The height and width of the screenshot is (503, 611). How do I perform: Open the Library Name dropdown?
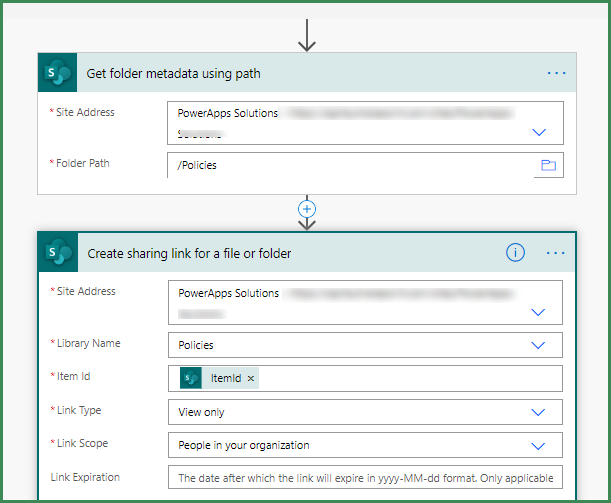(x=538, y=345)
